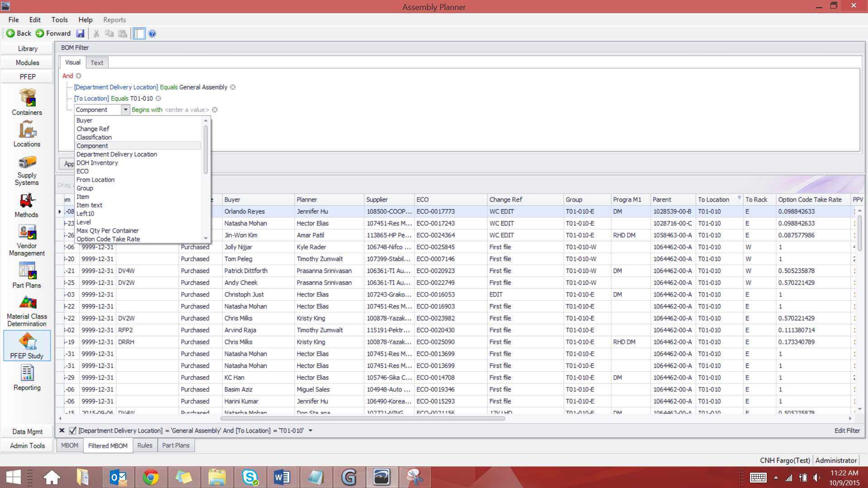The height and width of the screenshot is (488, 868).
Task: Click the Copy icon in toolbar
Action: click(109, 33)
